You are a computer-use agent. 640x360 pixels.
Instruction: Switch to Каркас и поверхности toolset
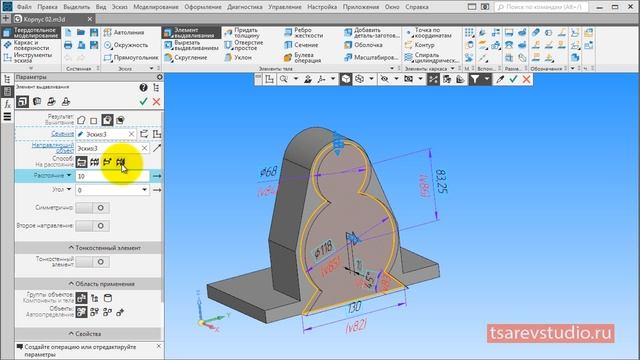click(x=31, y=45)
